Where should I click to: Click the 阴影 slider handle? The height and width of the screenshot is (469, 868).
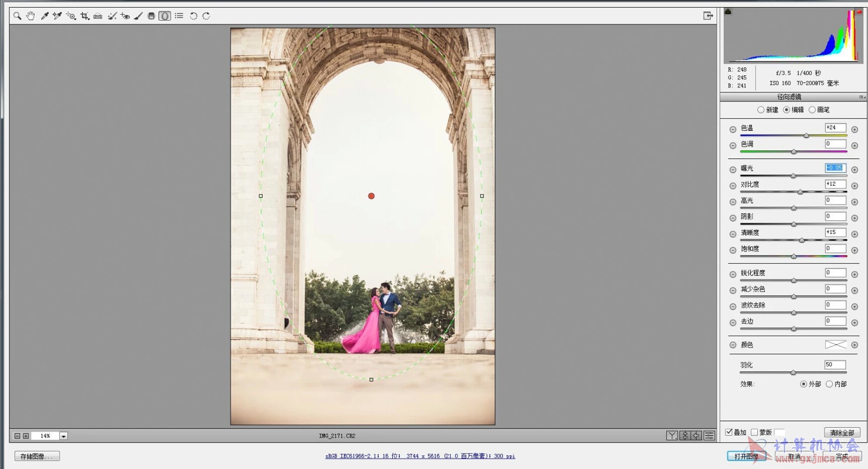[x=794, y=224]
